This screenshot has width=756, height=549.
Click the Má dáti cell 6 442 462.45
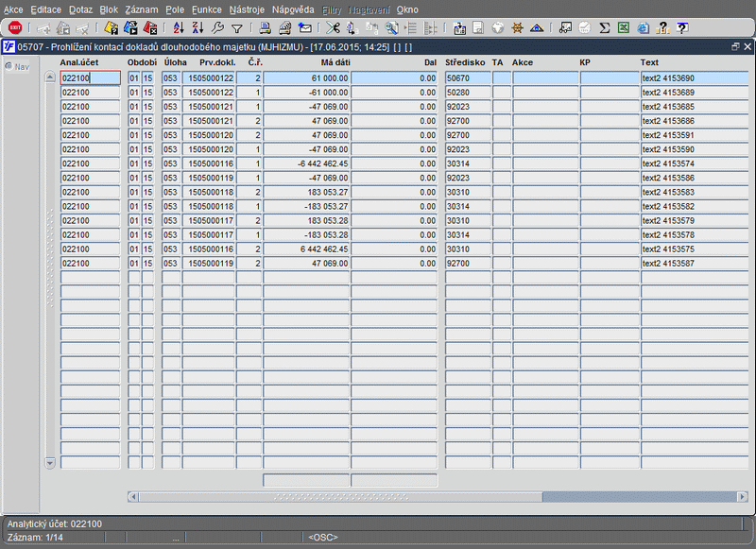pyautogui.click(x=306, y=249)
